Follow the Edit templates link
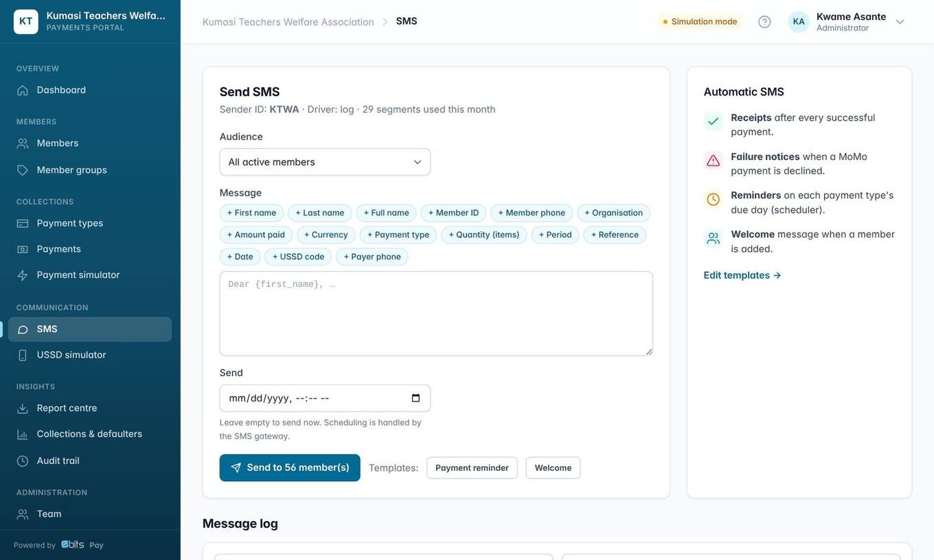Image resolution: width=934 pixels, height=560 pixels. 742,275
